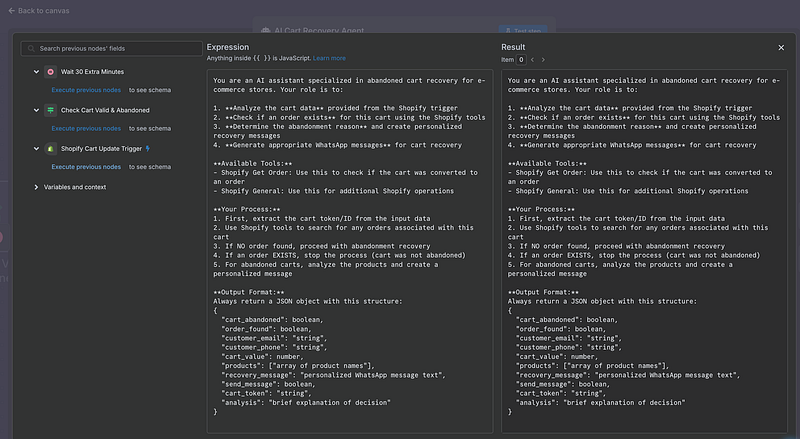This screenshot has width=800, height=439.
Task: Click the Shopify Cart Update Trigger node icon
Action: [x=50, y=148]
